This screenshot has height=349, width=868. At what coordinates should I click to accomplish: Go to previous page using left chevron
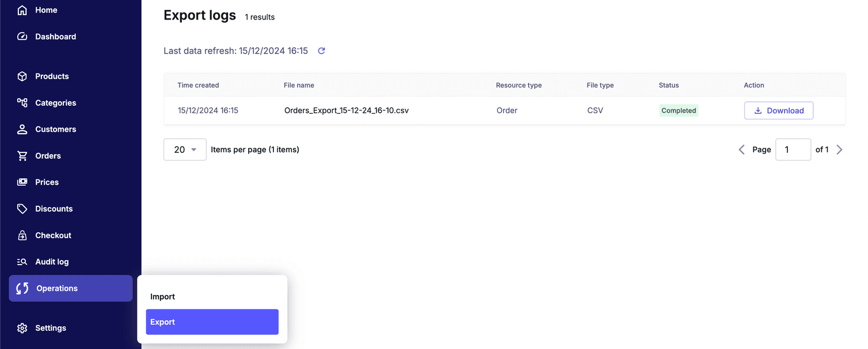[741, 149]
